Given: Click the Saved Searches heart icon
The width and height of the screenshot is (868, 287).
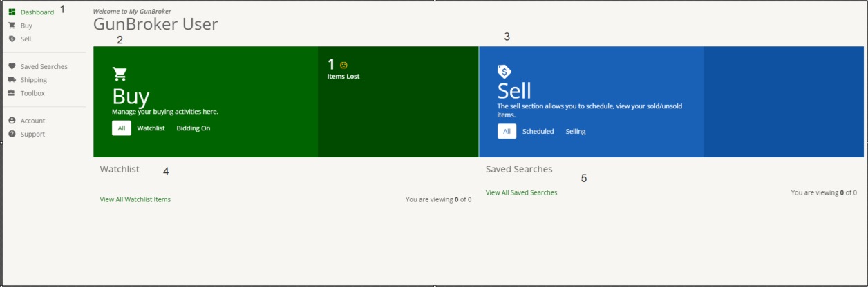Looking at the screenshot, I should [12, 66].
